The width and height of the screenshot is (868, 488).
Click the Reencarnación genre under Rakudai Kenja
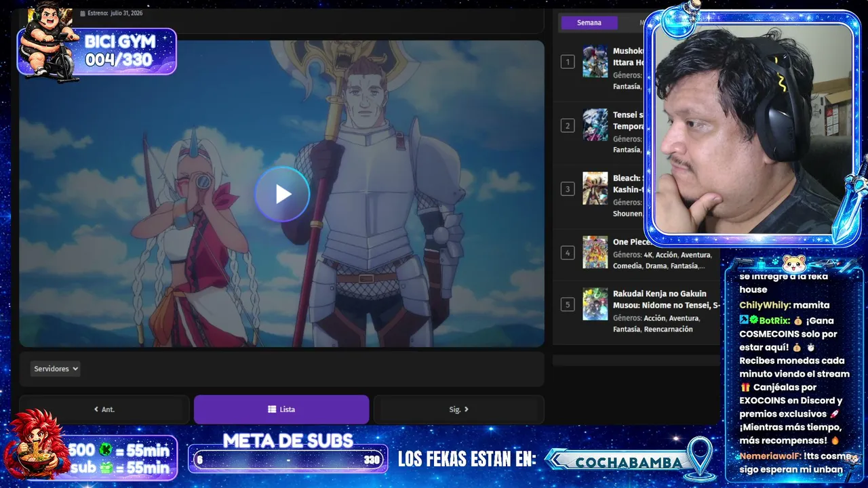tap(668, 329)
